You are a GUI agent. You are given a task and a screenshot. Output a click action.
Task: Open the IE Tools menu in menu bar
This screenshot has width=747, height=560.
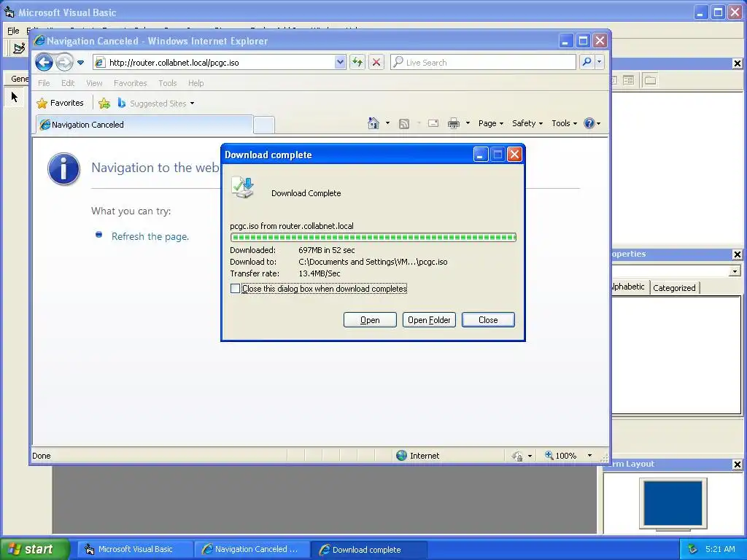click(x=168, y=83)
